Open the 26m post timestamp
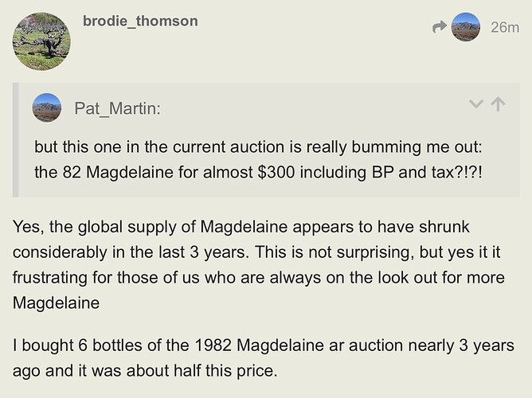Screen dimensions: 532x398 [x=505, y=28]
